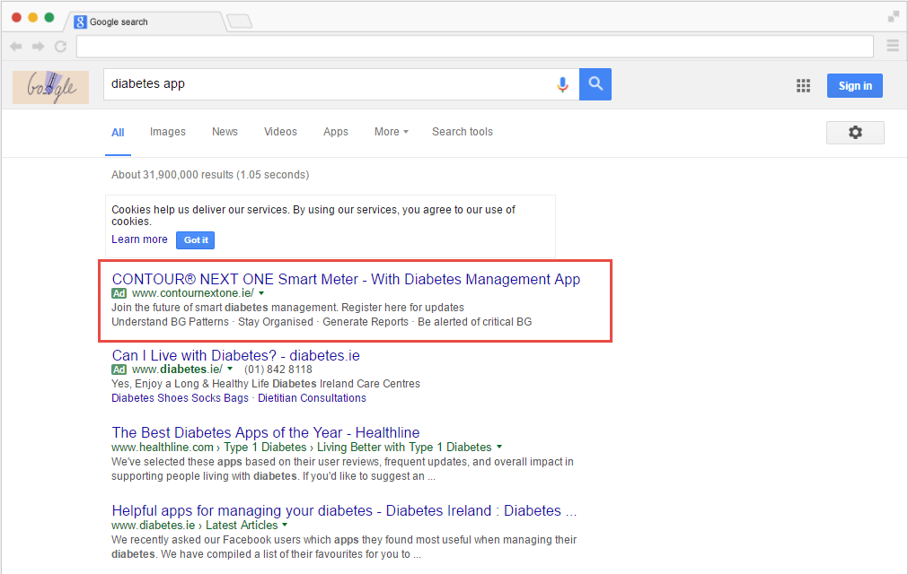Open Helpful apps for managing diabetes result
The height and width of the screenshot is (574, 908).
pos(344,511)
